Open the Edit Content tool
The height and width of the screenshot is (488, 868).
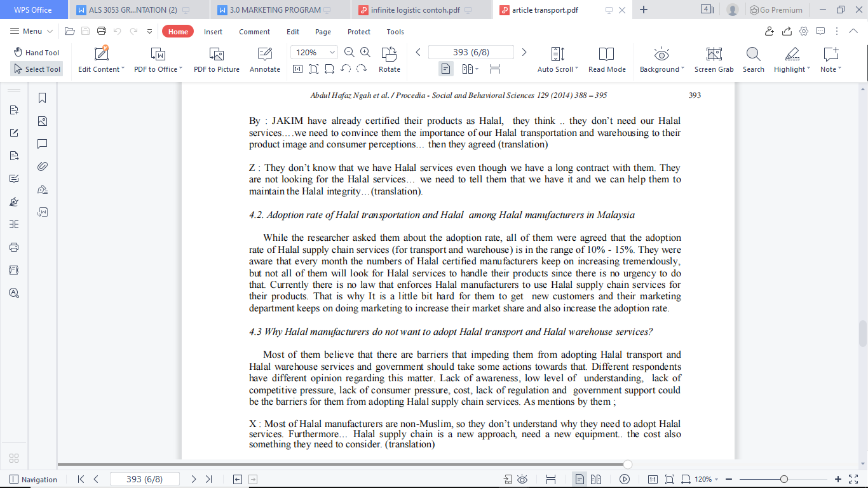[101, 60]
